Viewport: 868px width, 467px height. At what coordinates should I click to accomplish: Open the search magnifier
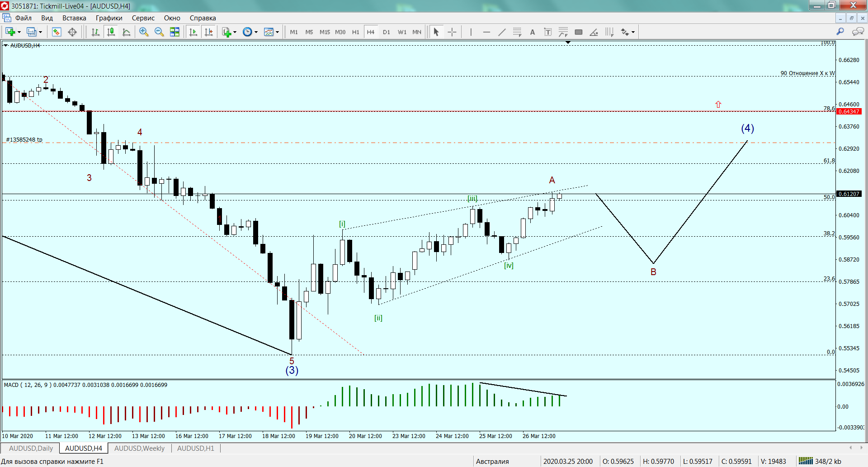point(840,32)
